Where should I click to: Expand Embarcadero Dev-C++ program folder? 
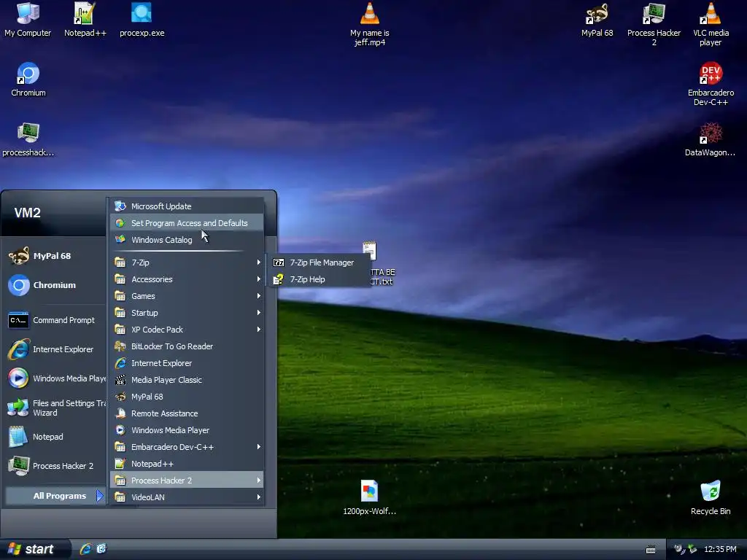click(x=187, y=447)
